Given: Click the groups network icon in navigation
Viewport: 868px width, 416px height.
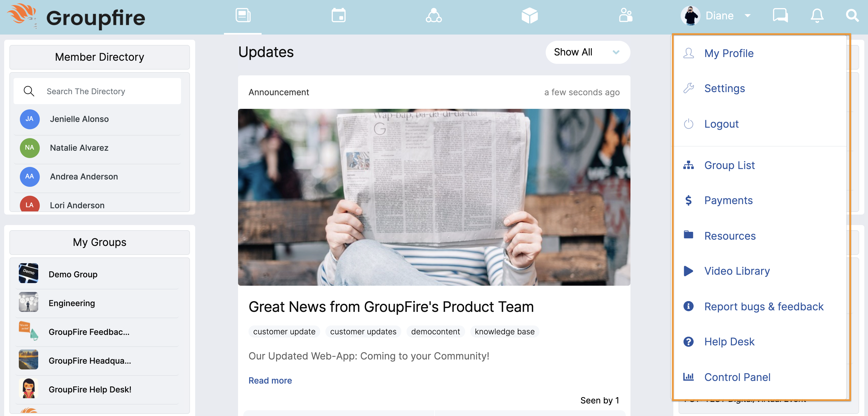Looking at the screenshot, I should (434, 15).
